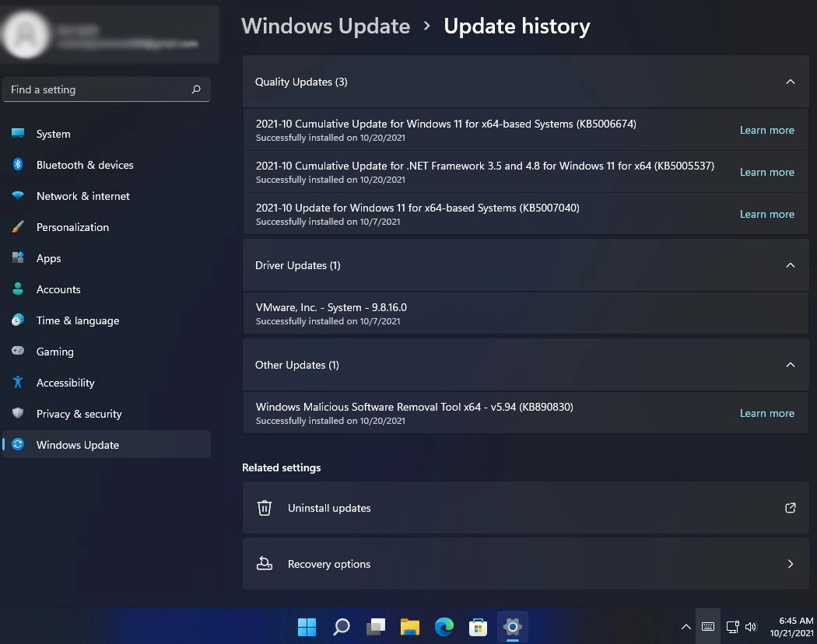The image size is (817, 644).
Task: Click the touch keyboard tray icon
Action: point(708,627)
